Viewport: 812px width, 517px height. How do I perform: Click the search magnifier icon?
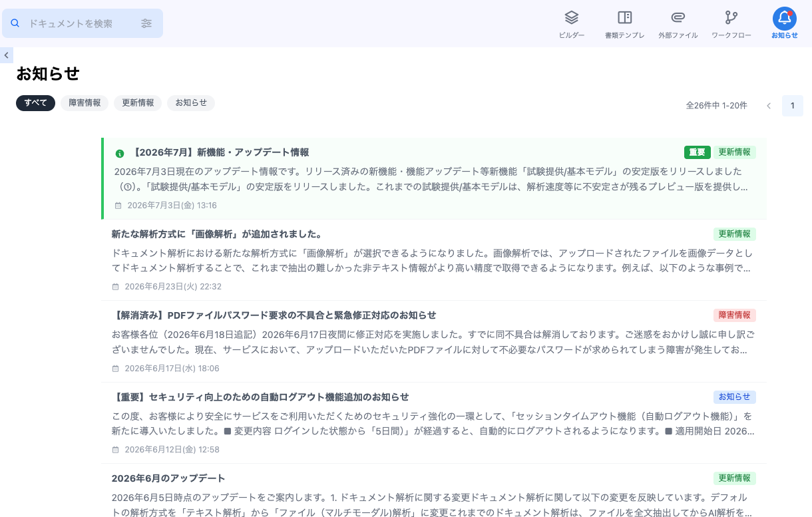click(15, 23)
